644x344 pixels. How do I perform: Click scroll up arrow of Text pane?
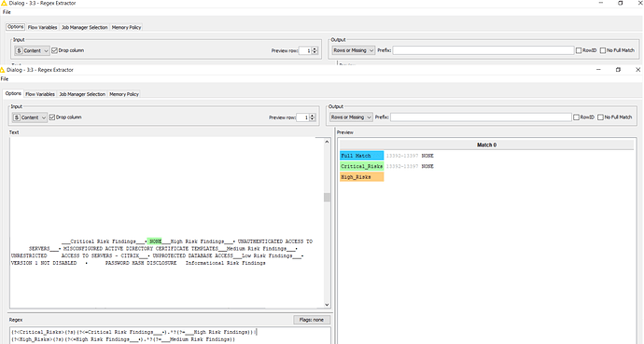pyautogui.click(x=327, y=142)
